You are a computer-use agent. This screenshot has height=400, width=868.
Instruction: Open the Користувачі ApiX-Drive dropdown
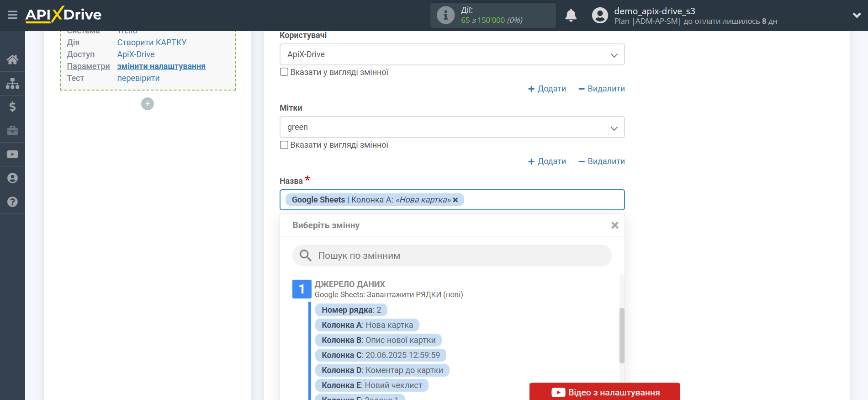pos(452,54)
